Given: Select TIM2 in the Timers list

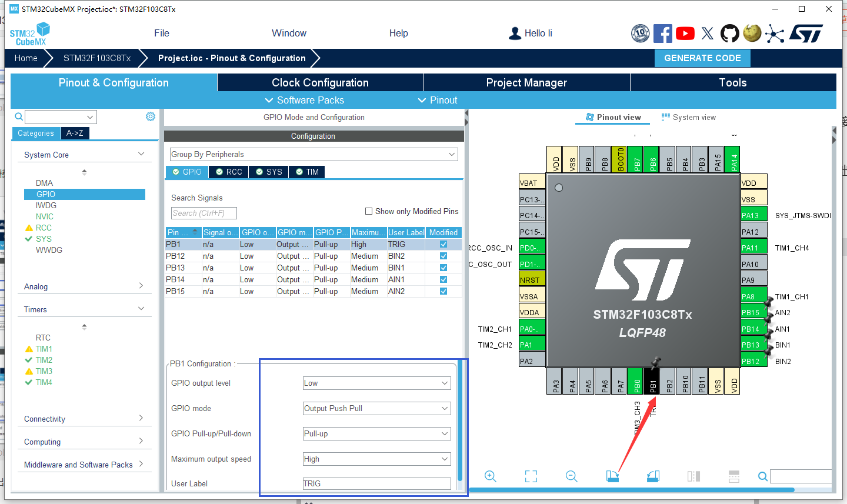Looking at the screenshot, I should 44,360.
